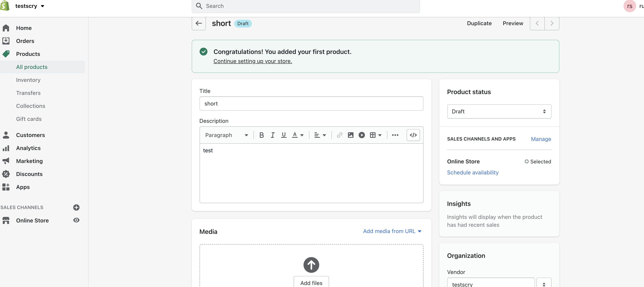This screenshot has width=644, height=287.
Task: Apply underline formatting in description toolbar
Action: click(x=283, y=135)
